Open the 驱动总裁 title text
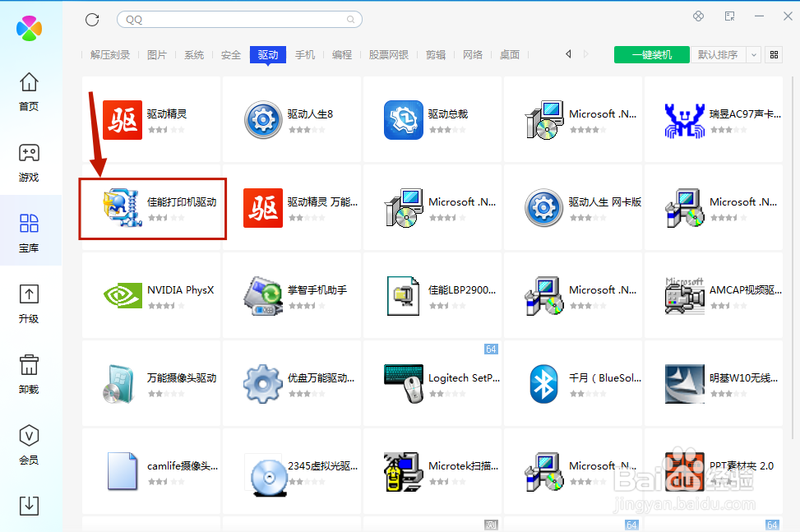Screen dimensions: 800x532 tap(448, 113)
